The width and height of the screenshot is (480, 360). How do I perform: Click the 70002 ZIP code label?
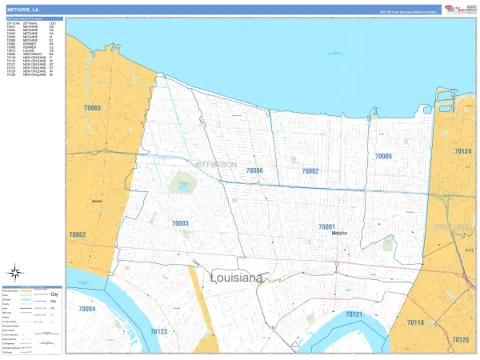310,171
